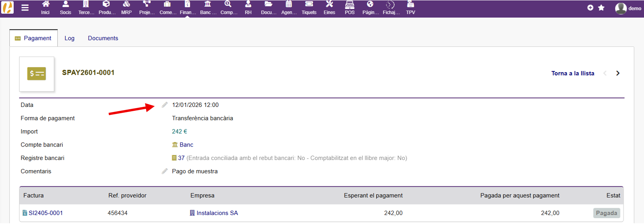The width and height of the screenshot is (644, 224).
Task: Switch to the Log tab
Action: click(70, 38)
